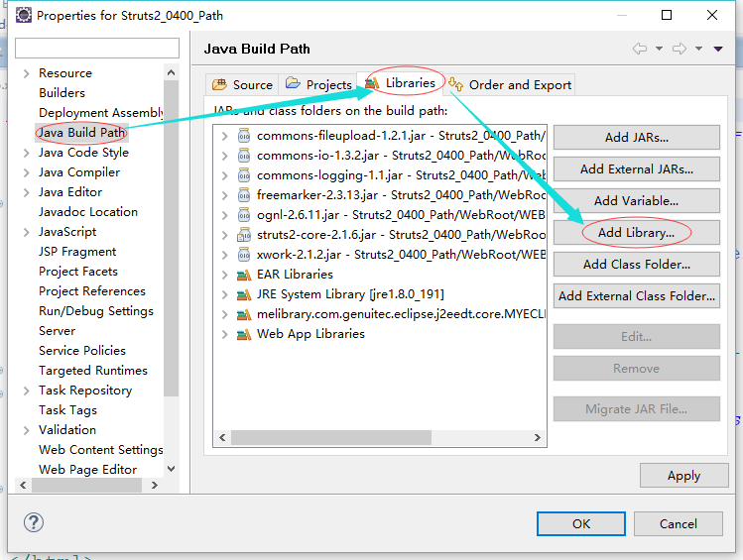This screenshot has width=743, height=560.
Task: Expand the Java Code Style category
Action: pos(27,153)
